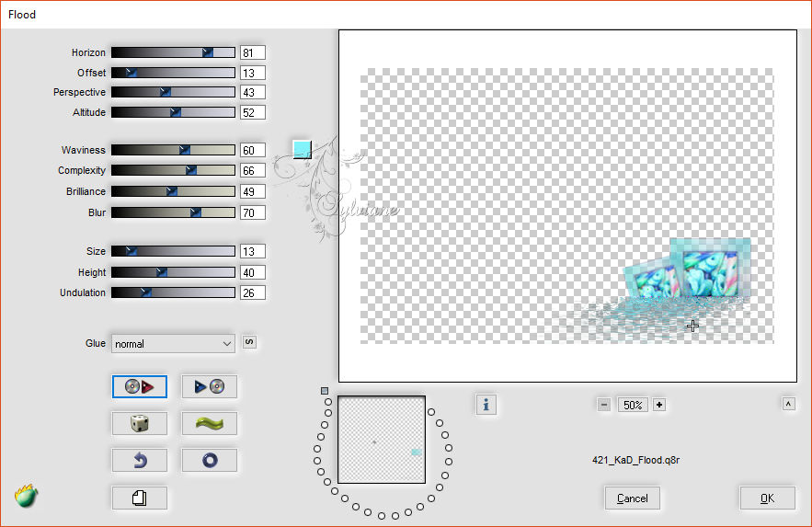
Task: Zoom out with the minus button
Action: click(604, 405)
